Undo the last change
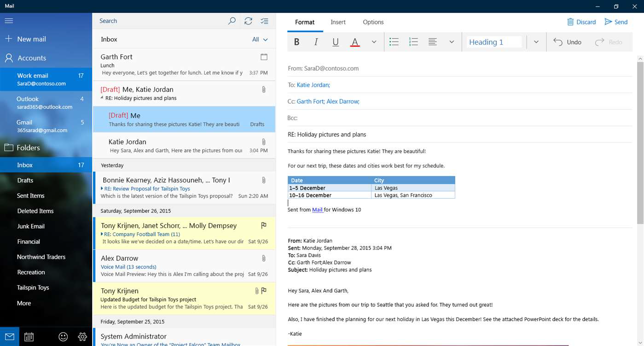 568,41
